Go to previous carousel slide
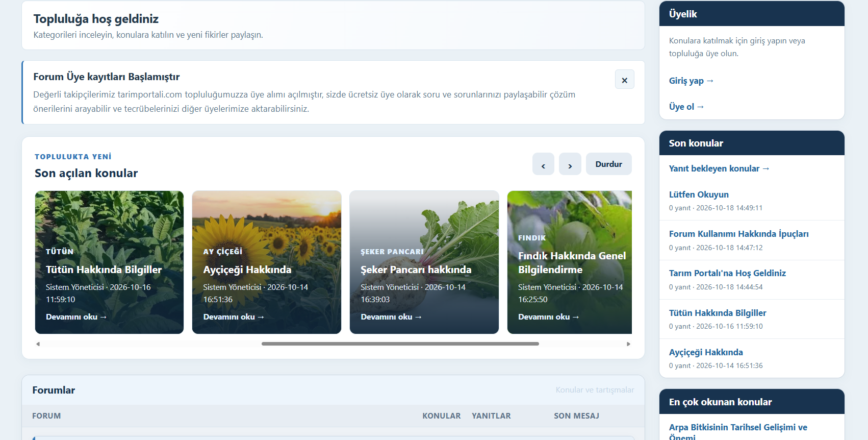 pos(543,164)
